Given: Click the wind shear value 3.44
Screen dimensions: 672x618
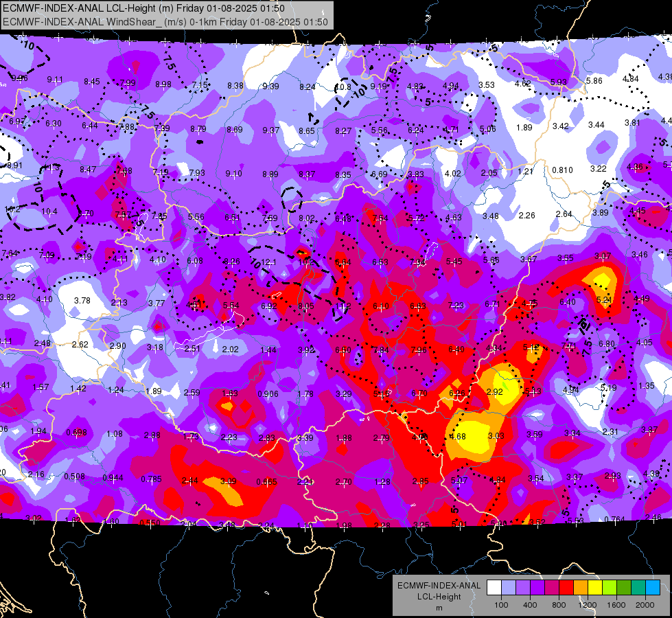Looking at the screenshot, I should 596,125.
